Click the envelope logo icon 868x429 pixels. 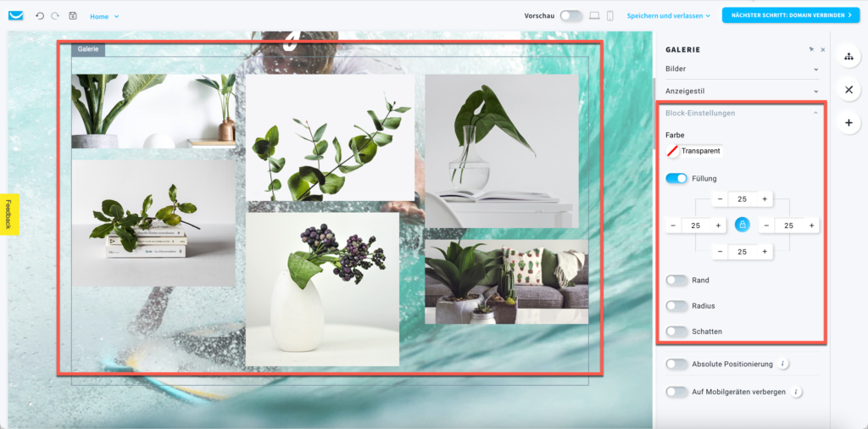click(15, 15)
